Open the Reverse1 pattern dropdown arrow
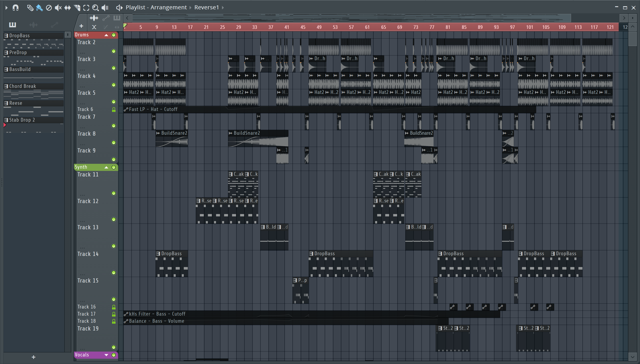640x364 pixels. (x=222, y=8)
